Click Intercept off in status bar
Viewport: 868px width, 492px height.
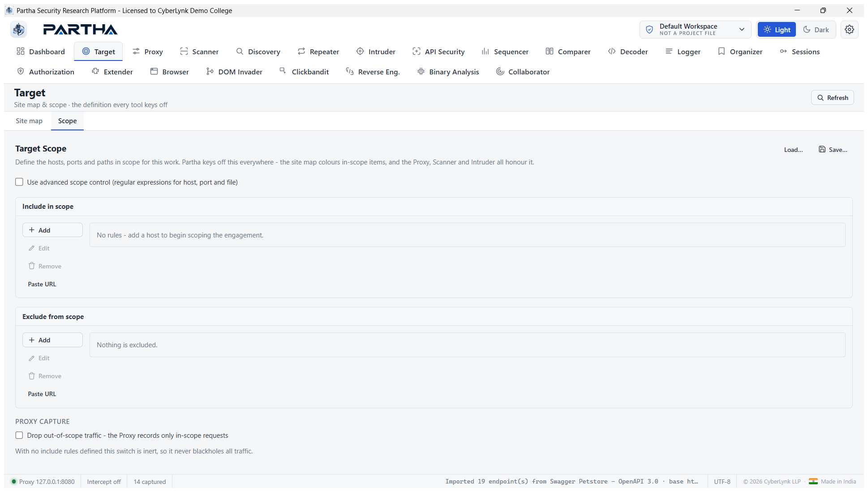[x=104, y=482]
